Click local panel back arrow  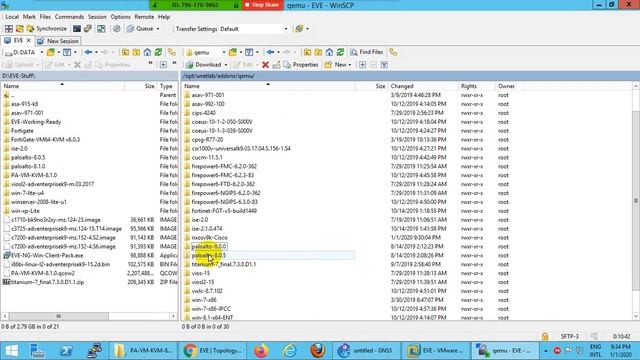[x=88, y=52]
